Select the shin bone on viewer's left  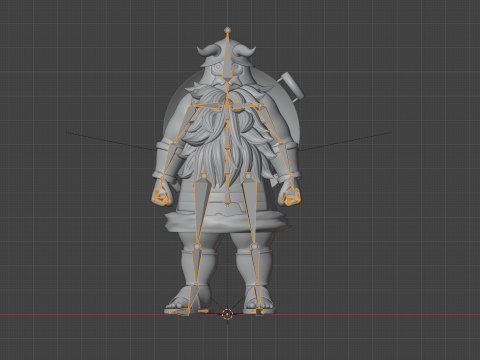[197, 265]
